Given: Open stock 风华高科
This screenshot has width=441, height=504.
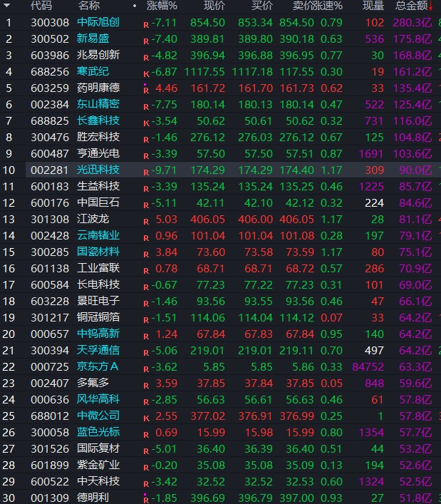Looking at the screenshot, I should (98, 399).
